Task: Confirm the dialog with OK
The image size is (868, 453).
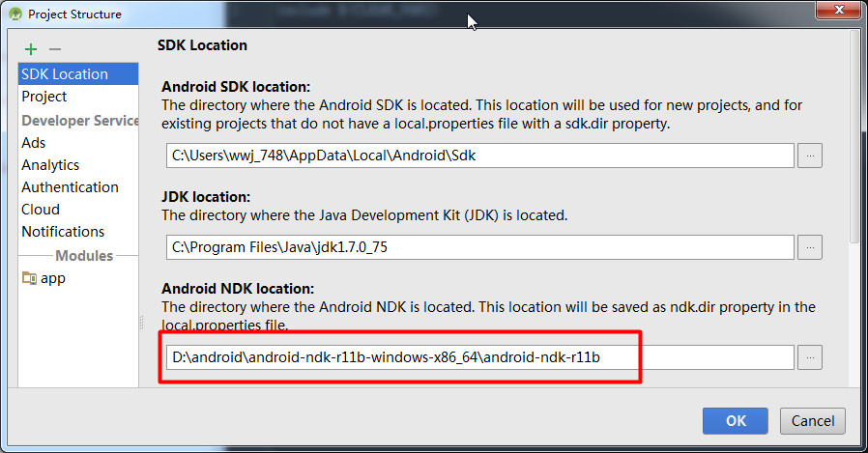Action: [736, 421]
